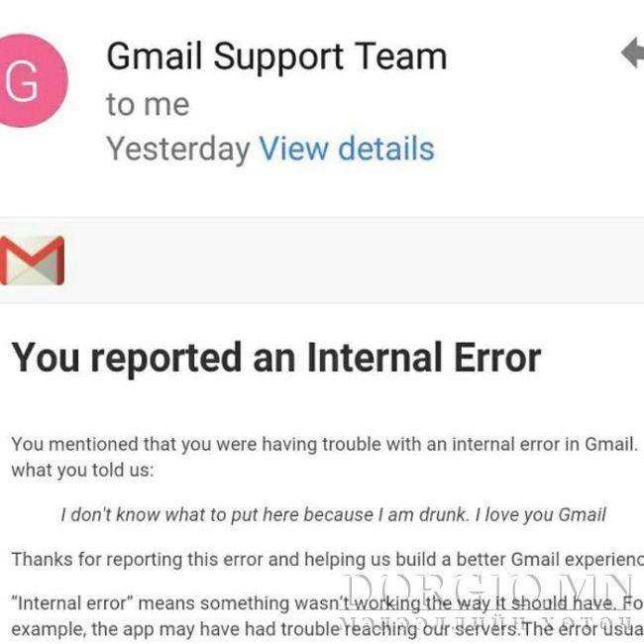The width and height of the screenshot is (644, 644).
Task: Click the Gmail envelope logo
Action: 32,261
